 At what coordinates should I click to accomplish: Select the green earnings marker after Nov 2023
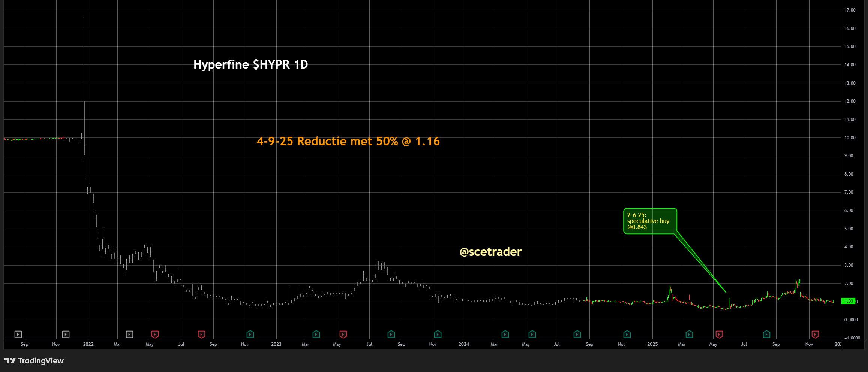[438, 334]
